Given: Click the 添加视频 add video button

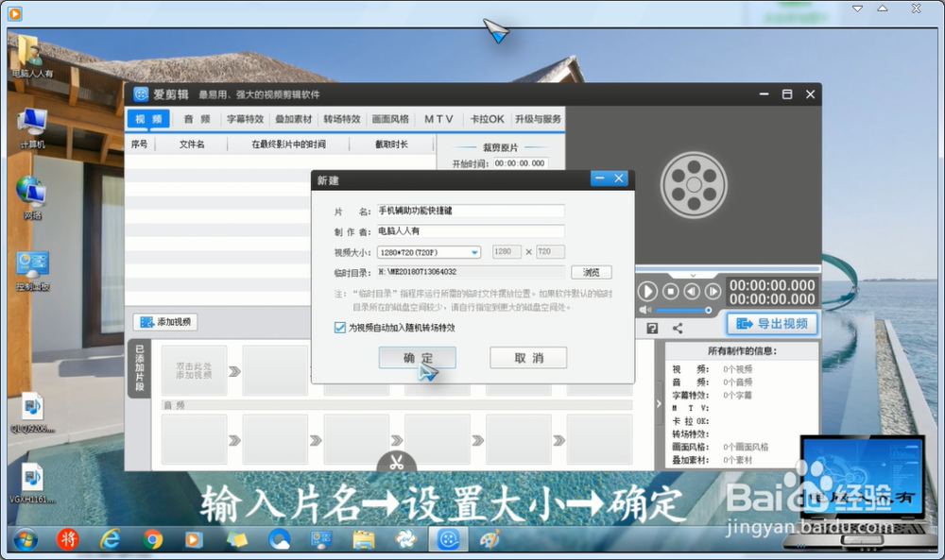Looking at the screenshot, I should 165,322.
